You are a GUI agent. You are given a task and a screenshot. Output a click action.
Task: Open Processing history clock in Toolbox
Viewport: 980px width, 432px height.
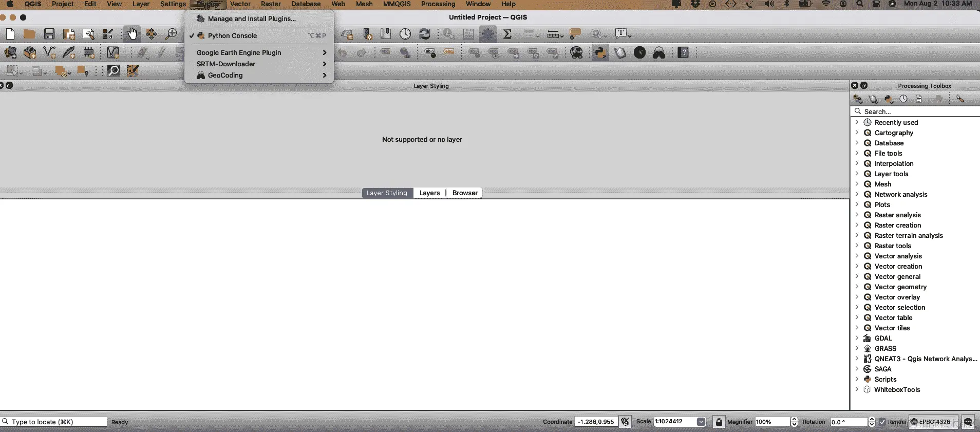[x=903, y=99]
